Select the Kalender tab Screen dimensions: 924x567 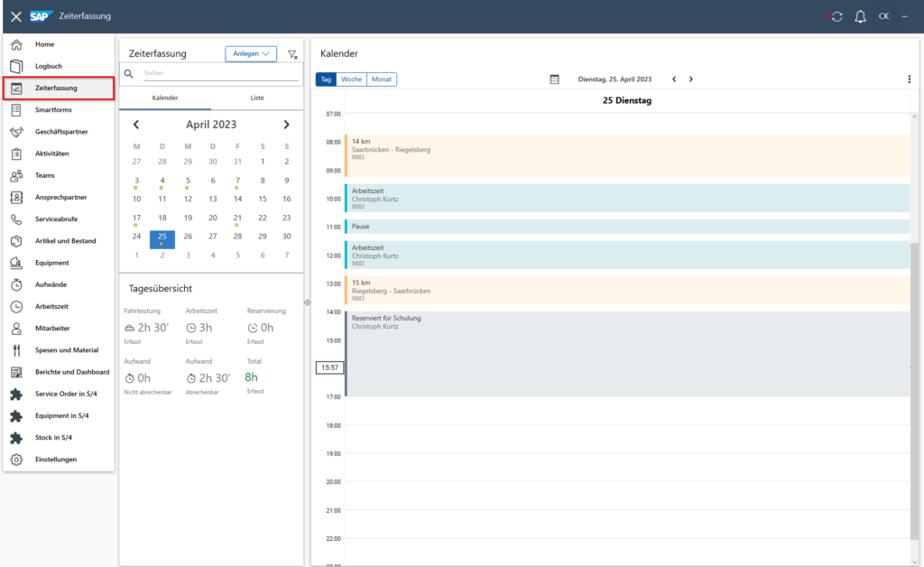coord(164,97)
